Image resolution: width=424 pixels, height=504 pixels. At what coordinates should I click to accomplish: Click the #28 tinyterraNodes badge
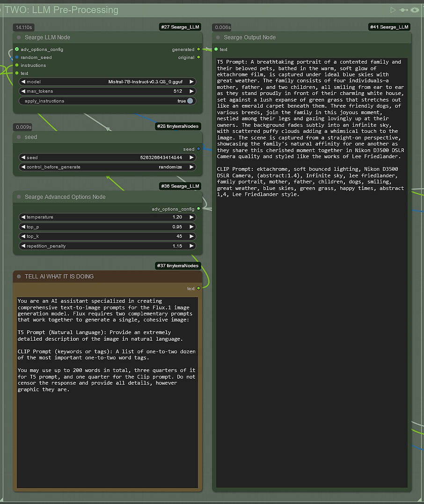click(x=178, y=126)
